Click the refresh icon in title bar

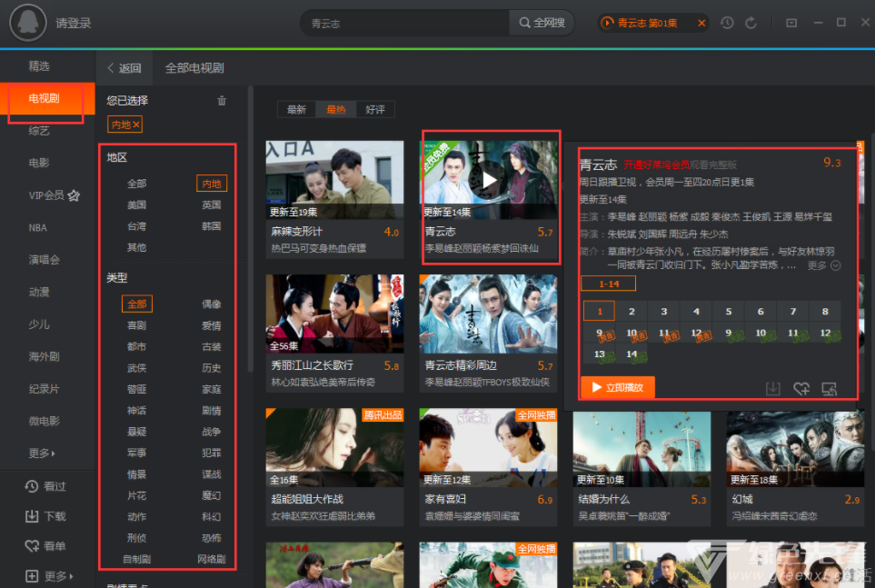pyautogui.click(x=751, y=23)
